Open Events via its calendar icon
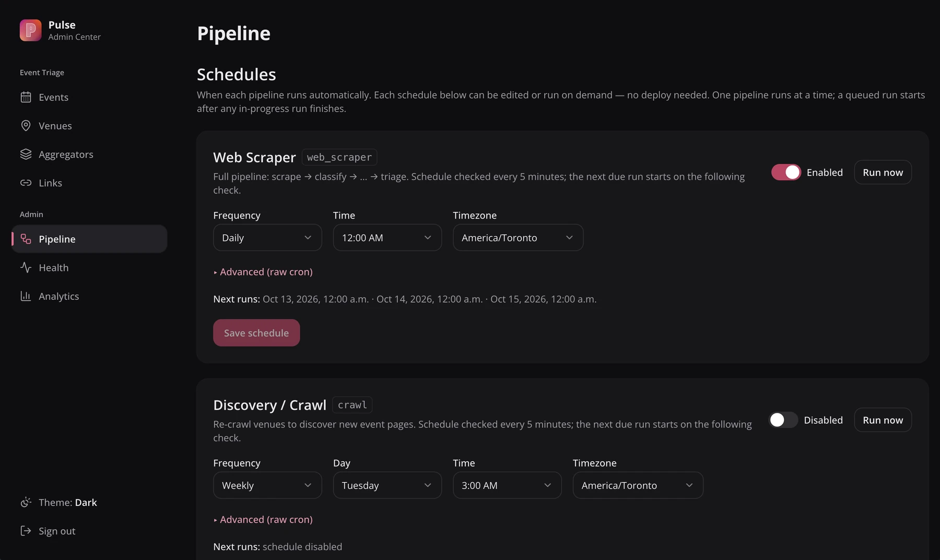 point(26,97)
